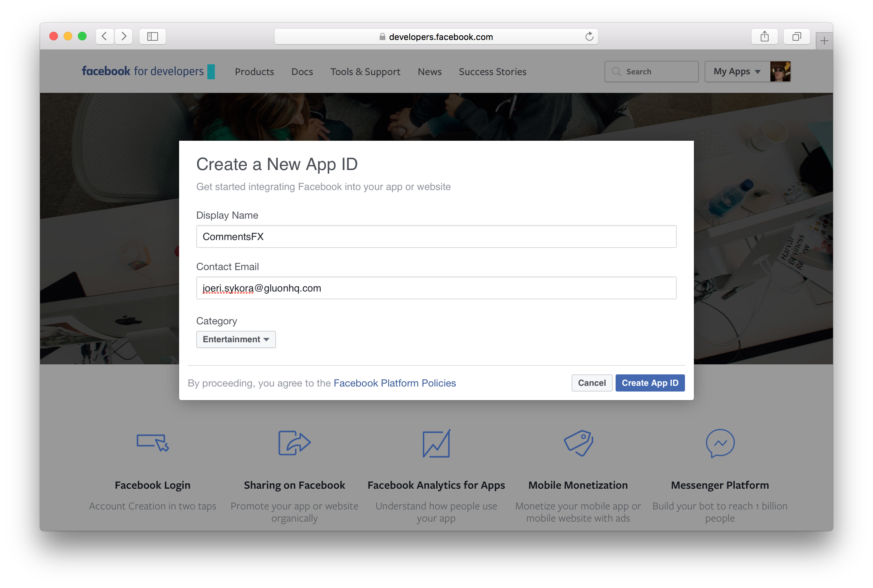Expand the Entertainment category dropdown

click(x=235, y=339)
